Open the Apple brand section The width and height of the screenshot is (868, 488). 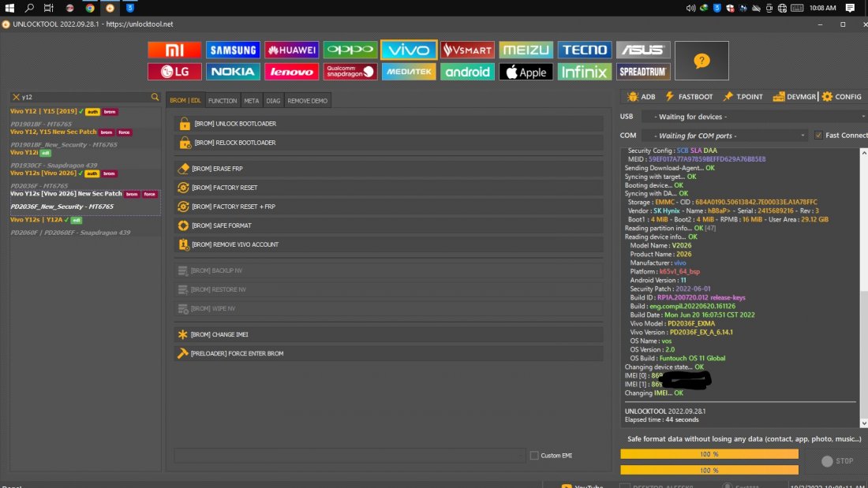526,72
